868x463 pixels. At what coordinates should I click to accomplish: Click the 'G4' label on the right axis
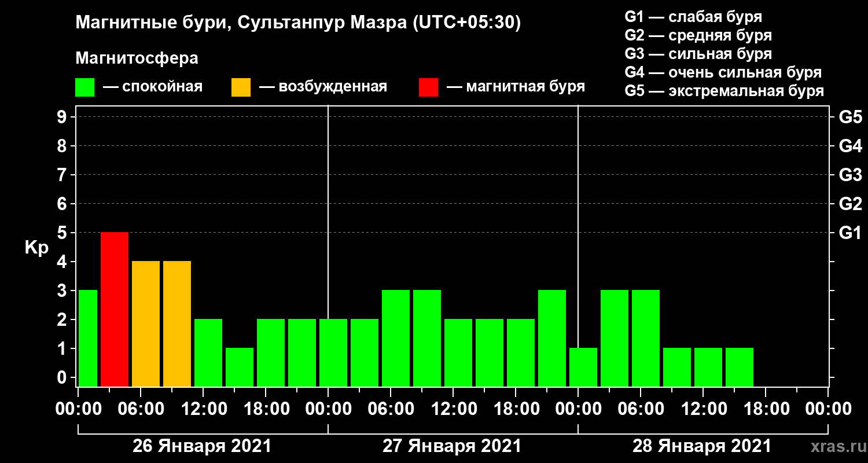[x=850, y=146]
